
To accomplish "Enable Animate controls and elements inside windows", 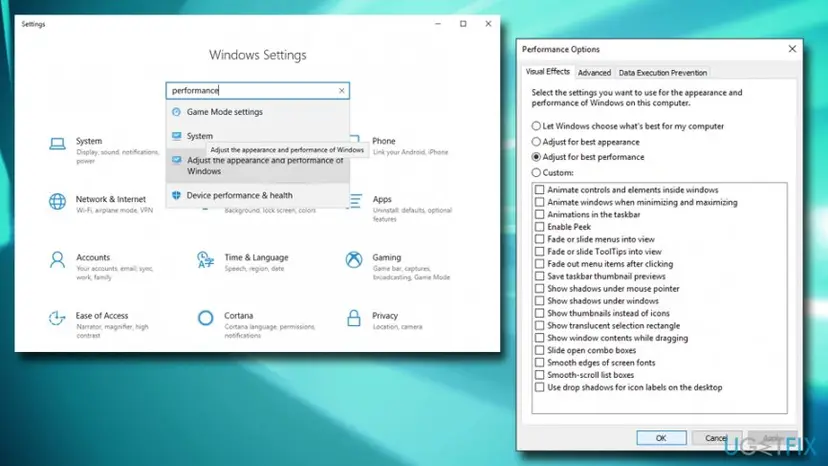I will (x=539, y=190).
